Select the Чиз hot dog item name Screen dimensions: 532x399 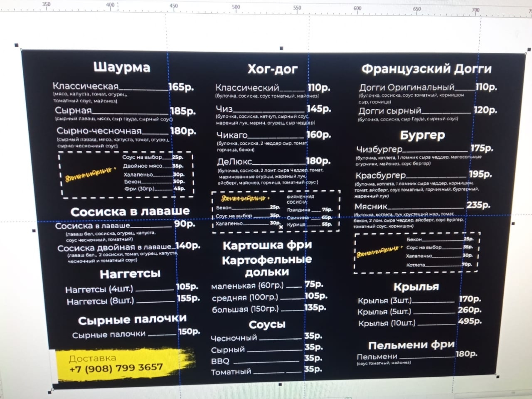click(224, 109)
